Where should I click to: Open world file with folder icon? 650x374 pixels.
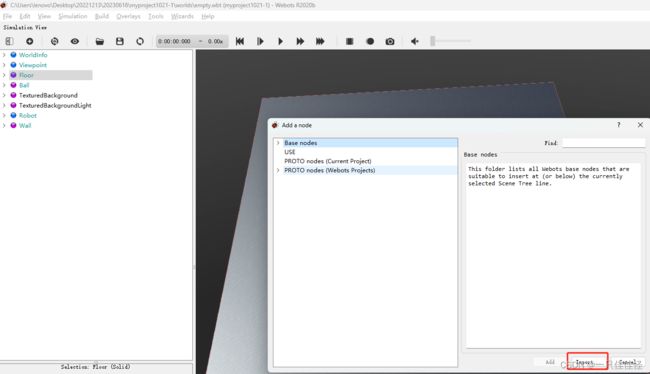tap(99, 41)
